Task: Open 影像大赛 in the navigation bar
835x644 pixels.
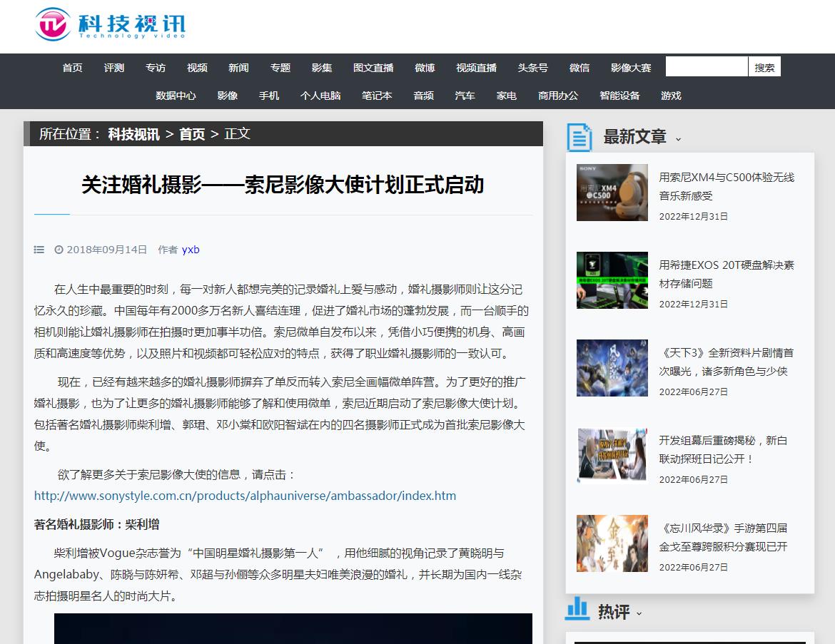Action: 631,68
